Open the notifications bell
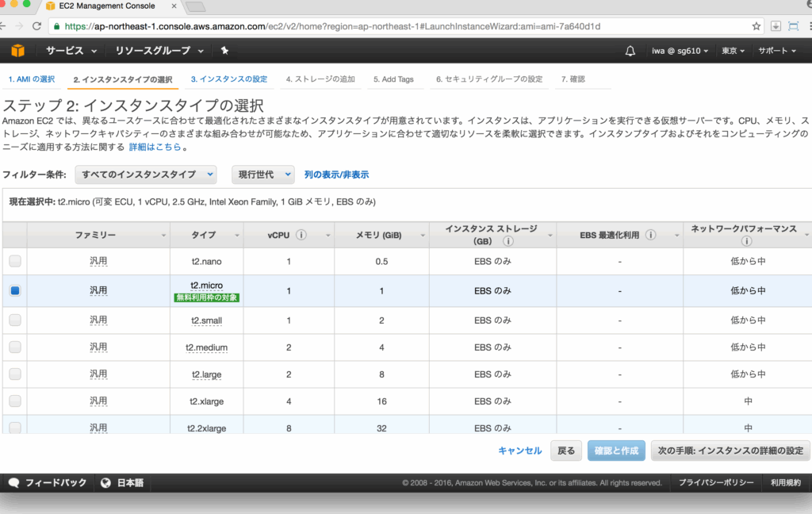Screen dimensions: 812x514 coord(630,51)
